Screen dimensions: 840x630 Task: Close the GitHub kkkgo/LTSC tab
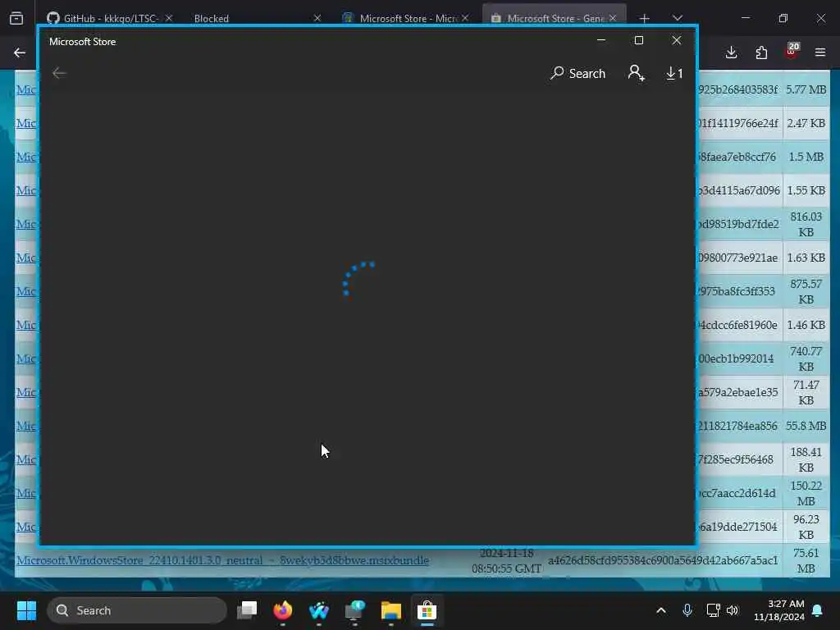pyautogui.click(x=169, y=18)
